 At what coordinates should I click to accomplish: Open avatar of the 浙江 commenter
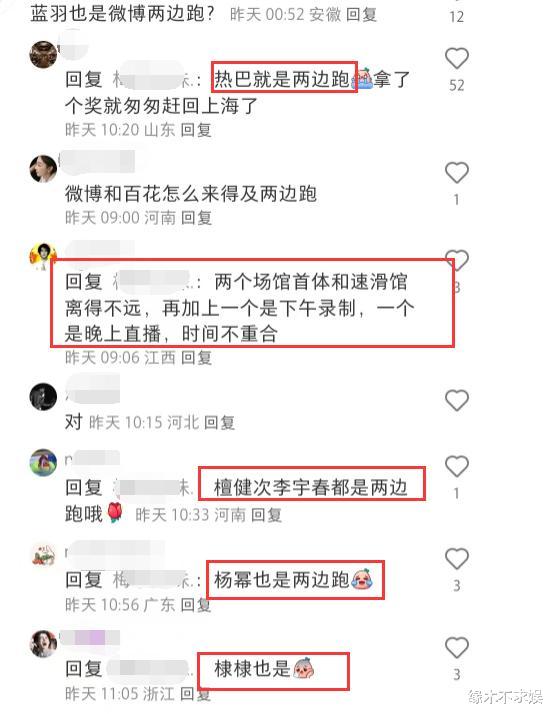43,643
